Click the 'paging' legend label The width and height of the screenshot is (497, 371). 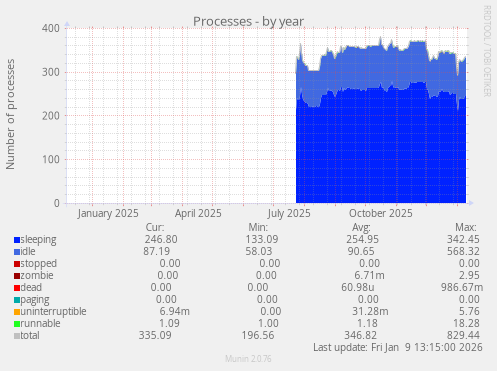(35, 300)
